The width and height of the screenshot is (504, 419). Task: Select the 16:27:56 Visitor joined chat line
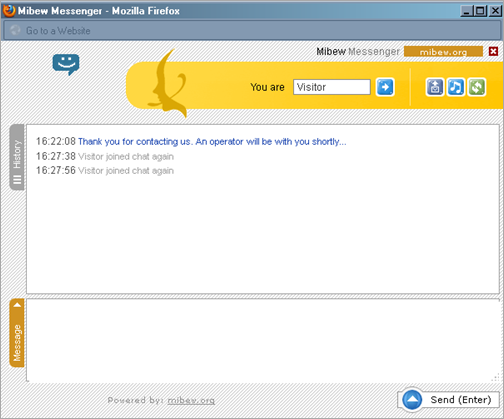[105, 171]
